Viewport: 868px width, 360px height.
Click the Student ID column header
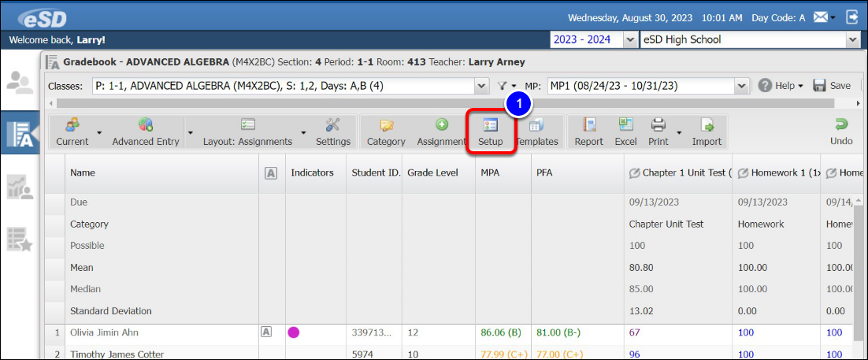click(x=376, y=173)
